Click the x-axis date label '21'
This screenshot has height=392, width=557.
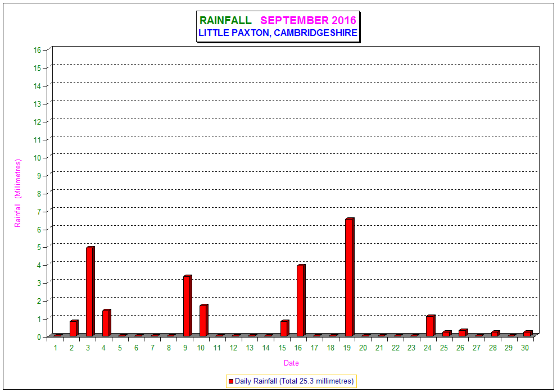tap(379, 348)
